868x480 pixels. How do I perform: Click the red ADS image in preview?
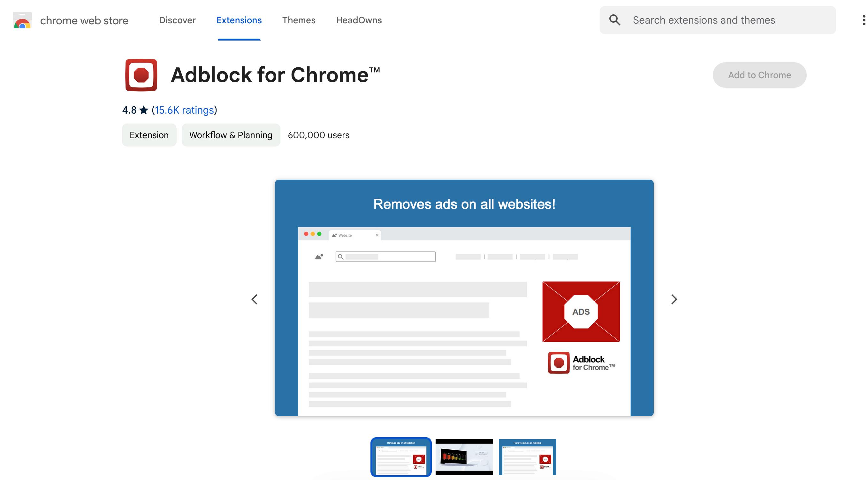pos(581,311)
